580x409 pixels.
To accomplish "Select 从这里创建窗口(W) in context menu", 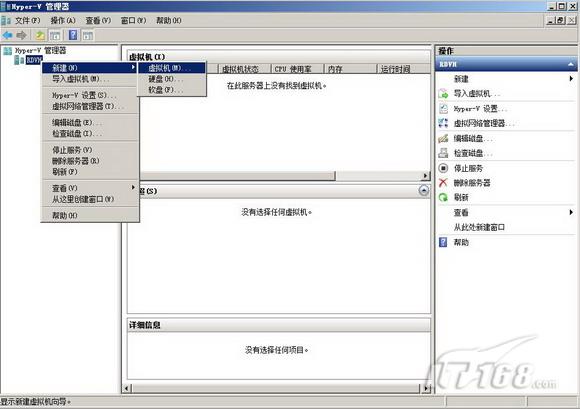I will tap(89, 199).
